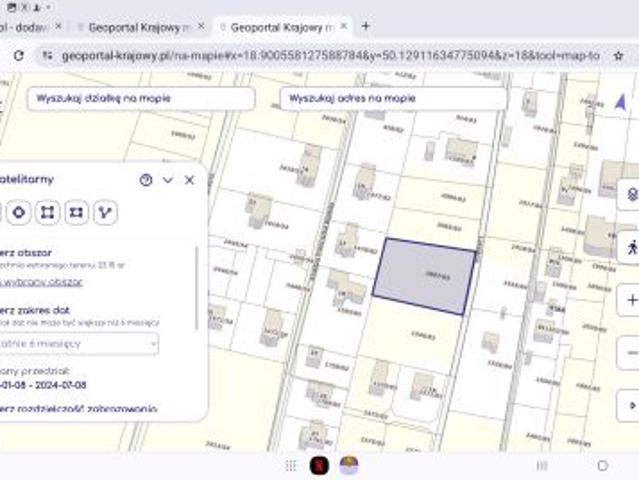Viewport: 639px width, 480px height.
Task: Zoom in the map with plus button
Action: pyautogui.click(x=631, y=300)
